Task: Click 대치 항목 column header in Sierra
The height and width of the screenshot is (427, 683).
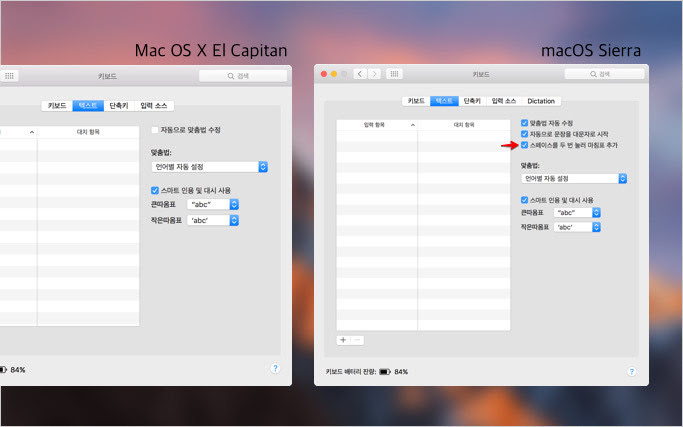Action: click(x=464, y=125)
